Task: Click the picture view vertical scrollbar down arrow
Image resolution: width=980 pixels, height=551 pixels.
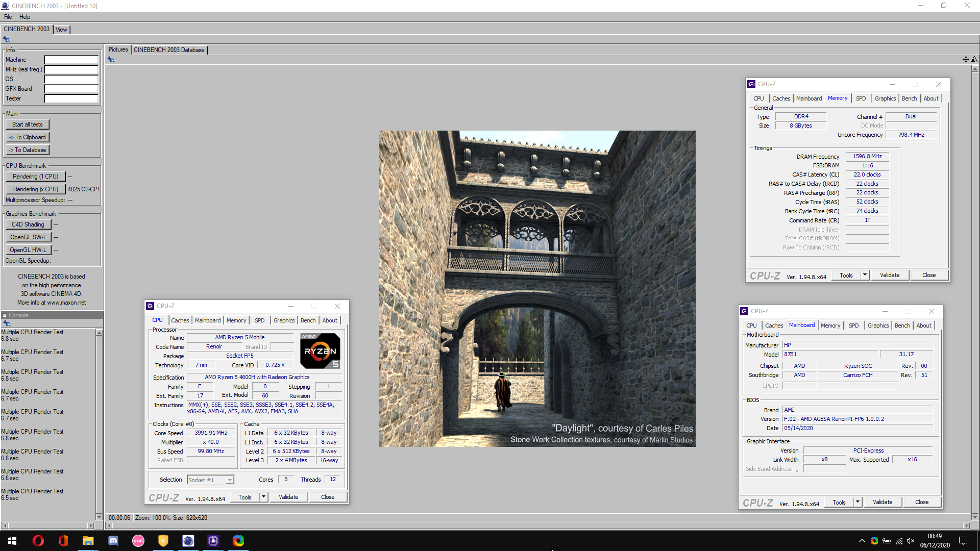Action: tap(974, 517)
